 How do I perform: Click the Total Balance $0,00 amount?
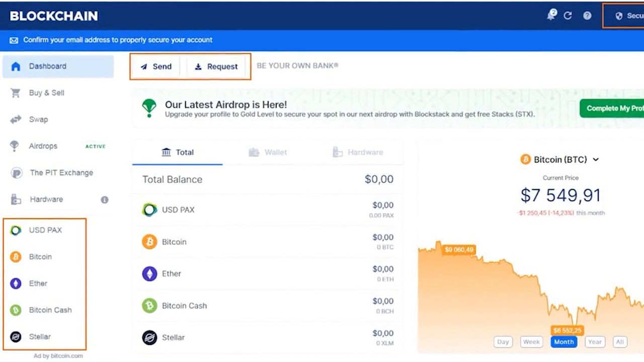click(379, 179)
